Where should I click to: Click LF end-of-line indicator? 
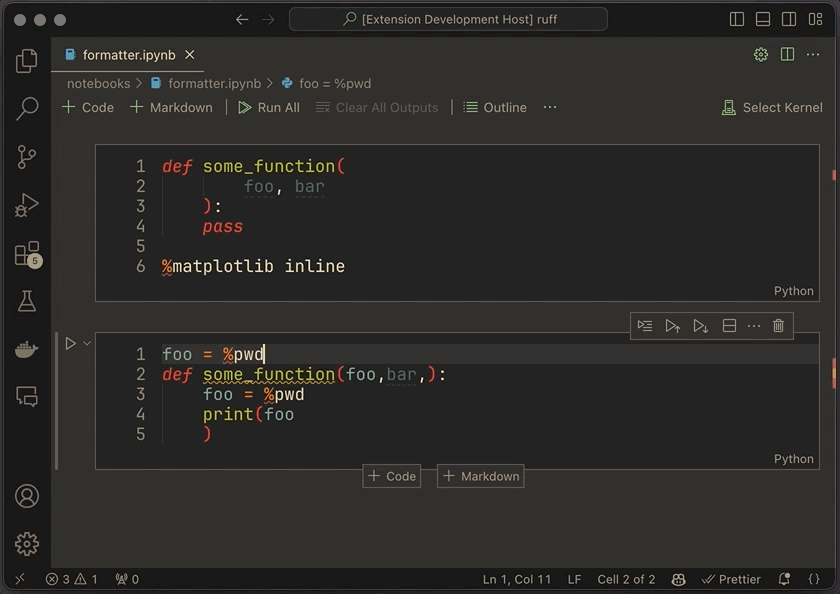tap(574, 579)
